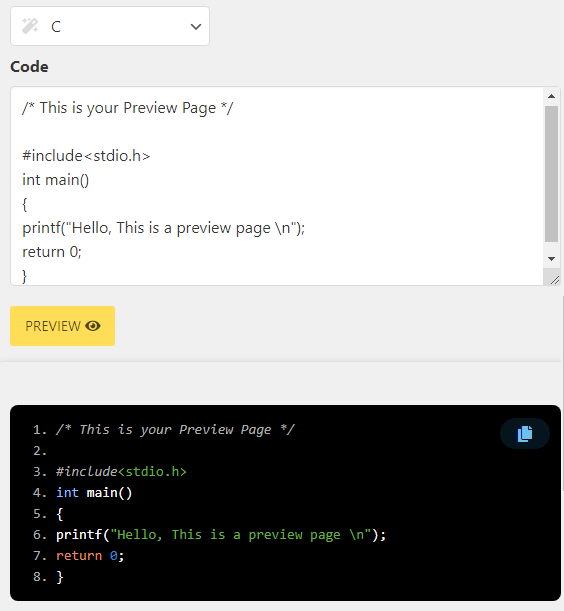Click the comment line in the textarea
The width and height of the screenshot is (564, 611).
pyautogui.click(x=127, y=108)
